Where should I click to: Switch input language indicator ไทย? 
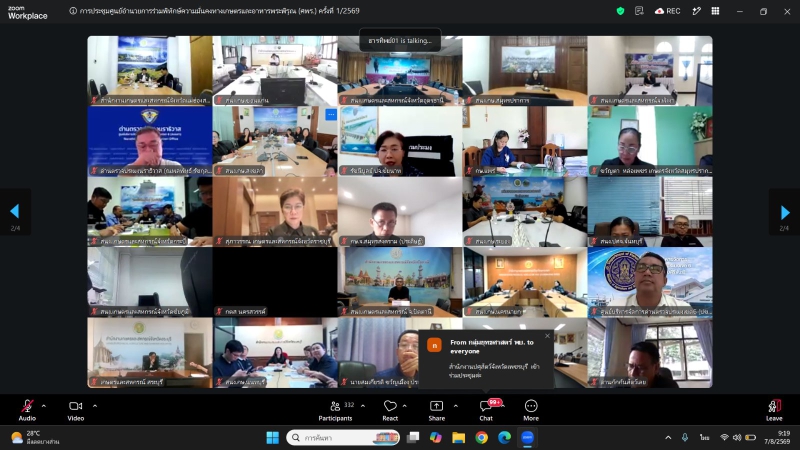pos(705,437)
